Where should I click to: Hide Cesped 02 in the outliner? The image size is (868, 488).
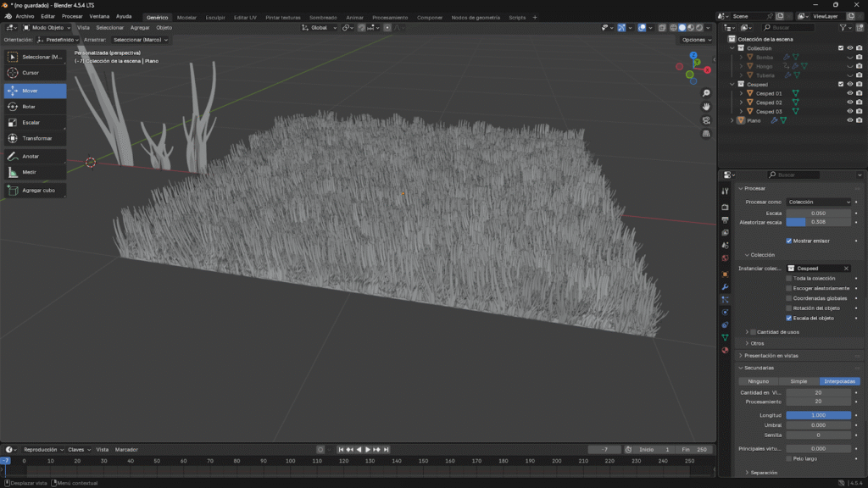849,103
